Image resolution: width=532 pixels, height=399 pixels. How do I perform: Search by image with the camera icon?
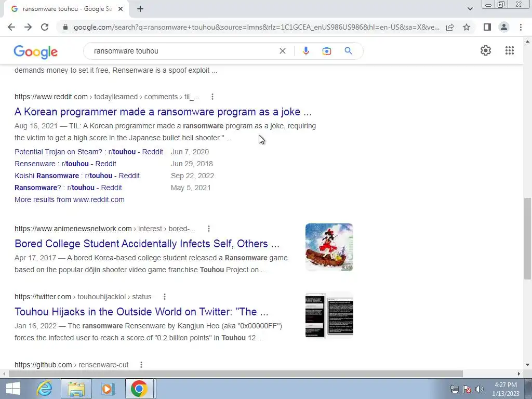pos(327,51)
